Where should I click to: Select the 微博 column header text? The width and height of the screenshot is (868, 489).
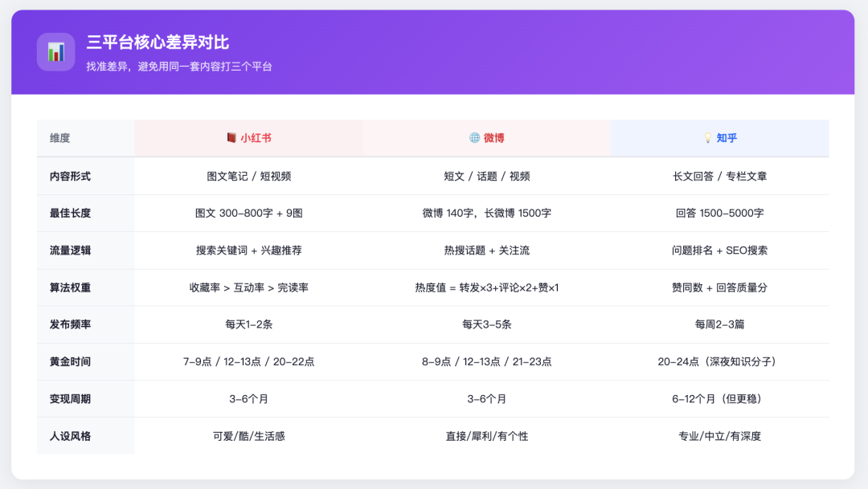point(493,138)
